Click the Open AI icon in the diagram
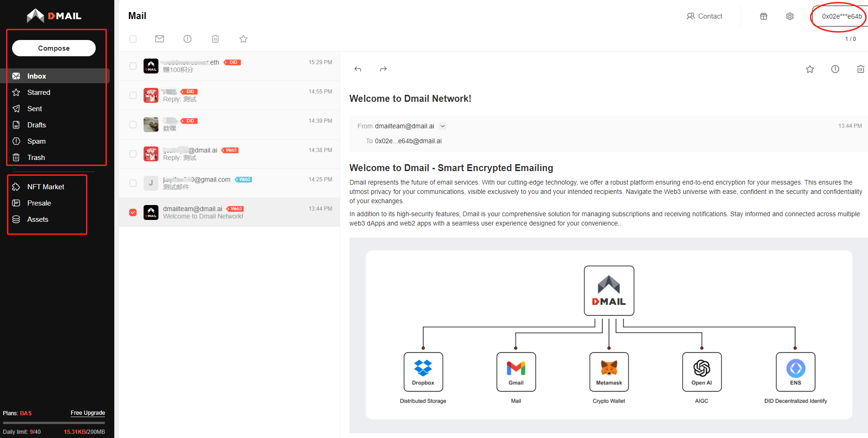Image resolution: width=868 pixels, height=438 pixels. tap(702, 372)
